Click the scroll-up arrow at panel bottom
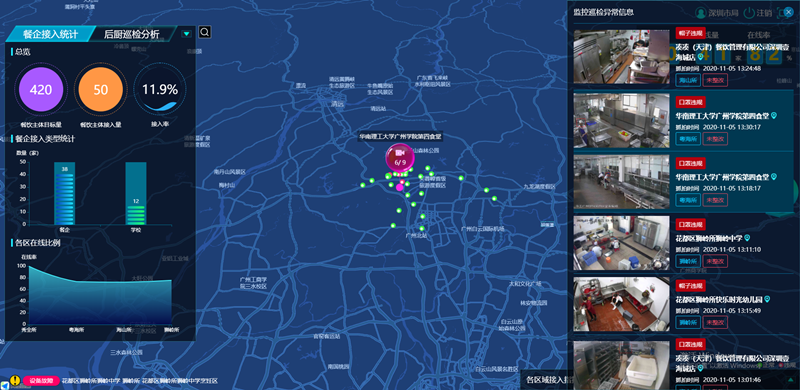The width and height of the screenshot is (800, 390). [x=790, y=379]
